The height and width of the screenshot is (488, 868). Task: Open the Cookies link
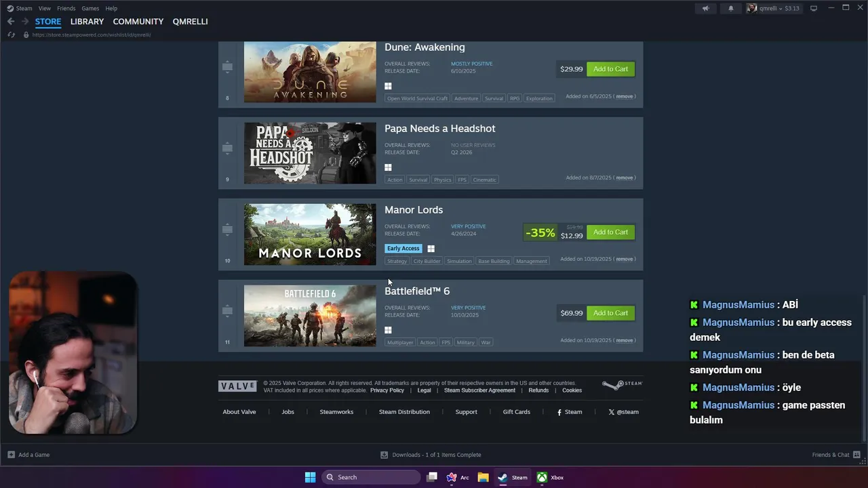click(572, 390)
